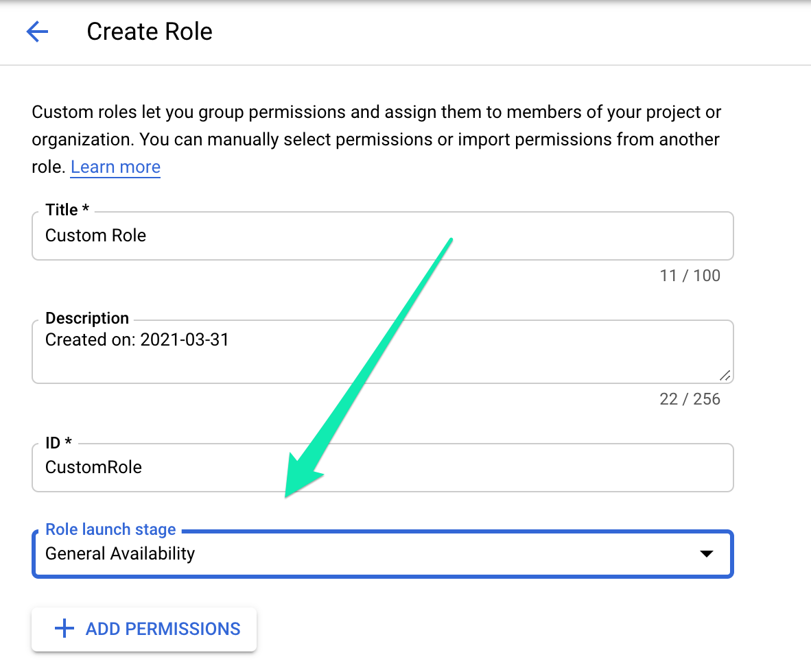Click the ADD PERMISSIONS button
Screen dimensions: 811x672
[144, 629]
